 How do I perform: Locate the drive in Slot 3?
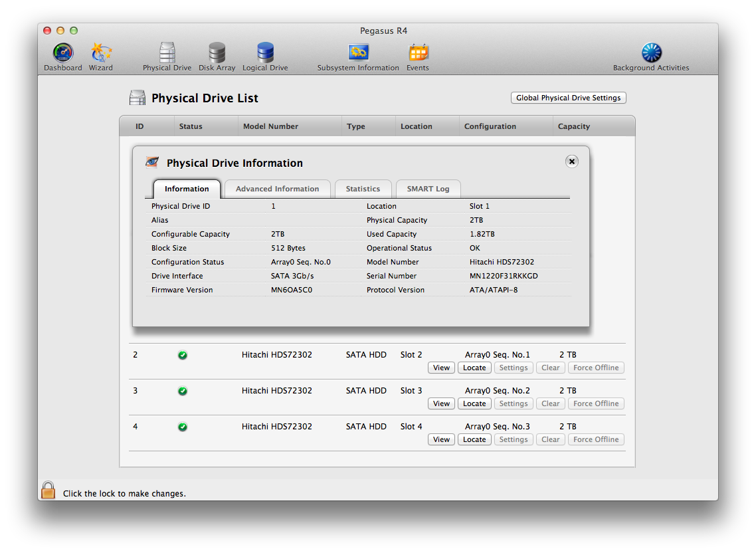pos(474,403)
